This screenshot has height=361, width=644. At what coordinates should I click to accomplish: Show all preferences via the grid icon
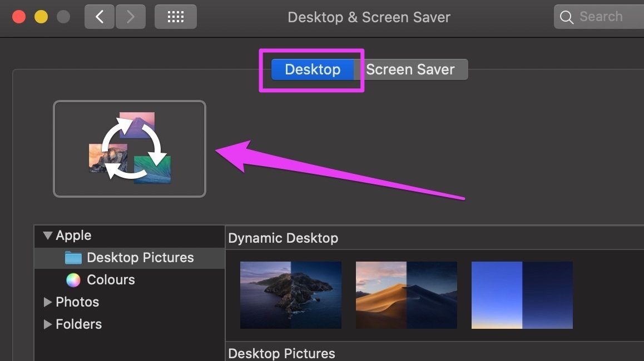click(175, 17)
